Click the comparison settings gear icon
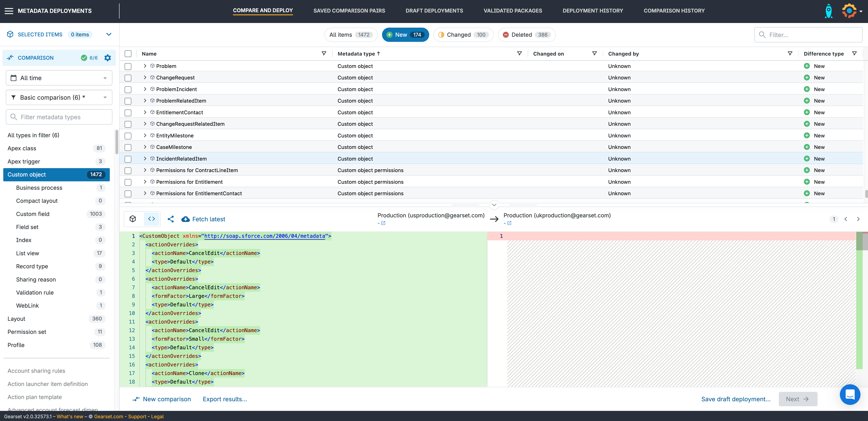Image resolution: width=868 pixels, height=421 pixels. (x=108, y=58)
